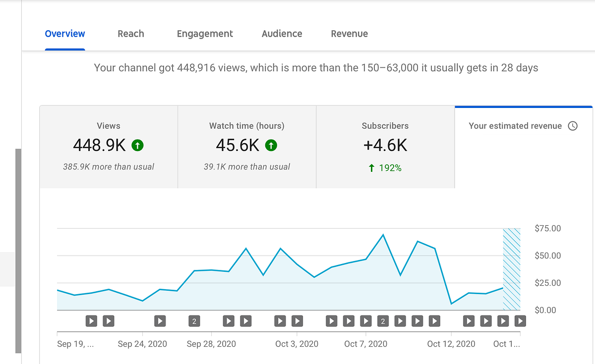Click the 'Oct 12, 2020' date label

point(451,344)
